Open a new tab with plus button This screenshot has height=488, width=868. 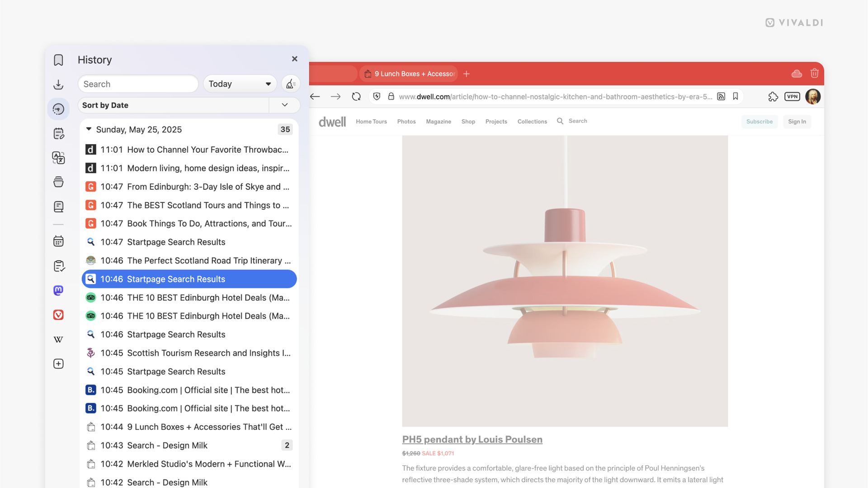click(x=467, y=74)
